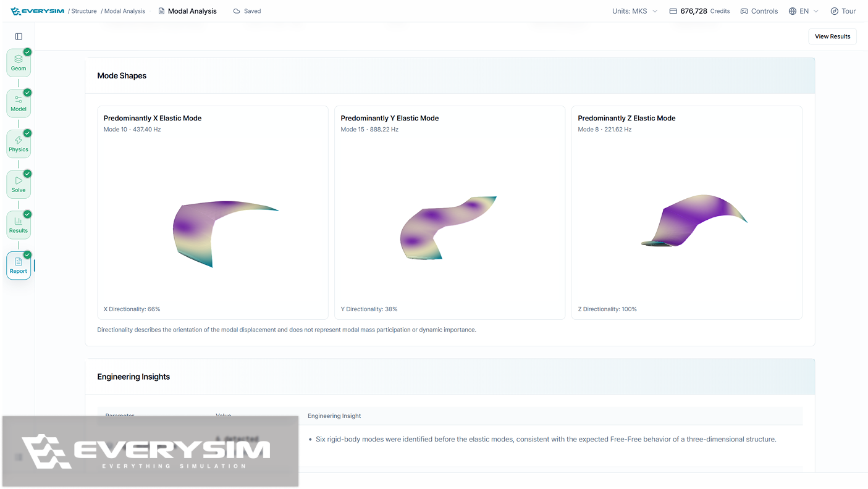Go to the Physics step
Screen dimensions: 868x489
point(19,144)
